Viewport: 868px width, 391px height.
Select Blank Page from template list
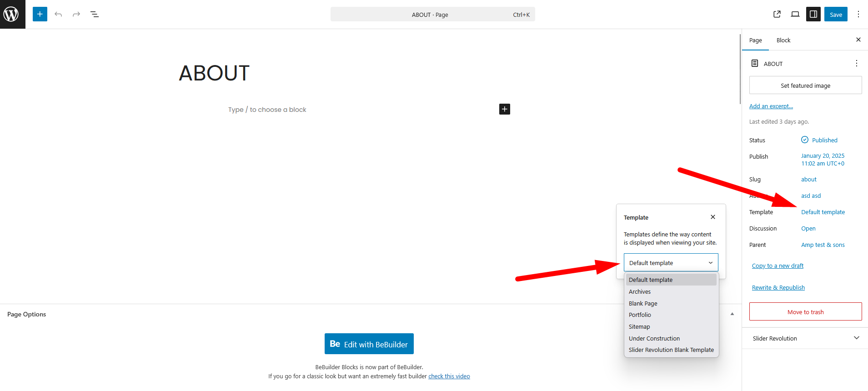click(x=643, y=303)
